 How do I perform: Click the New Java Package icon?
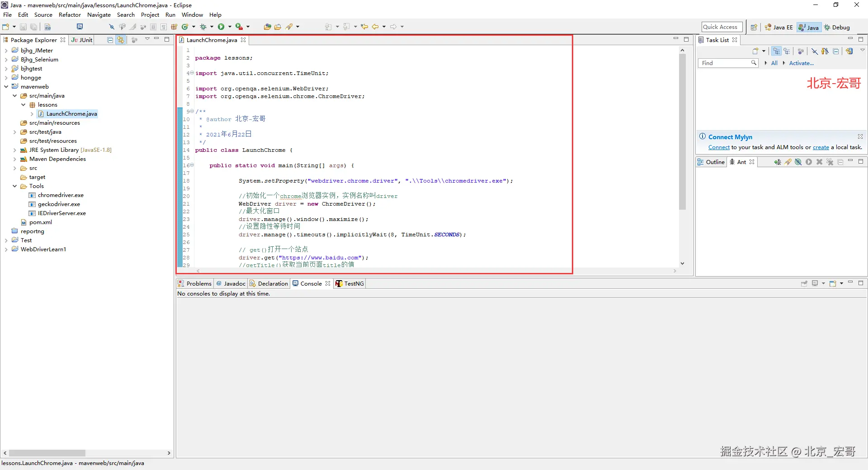pyautogui.click(x=174, y=27)
